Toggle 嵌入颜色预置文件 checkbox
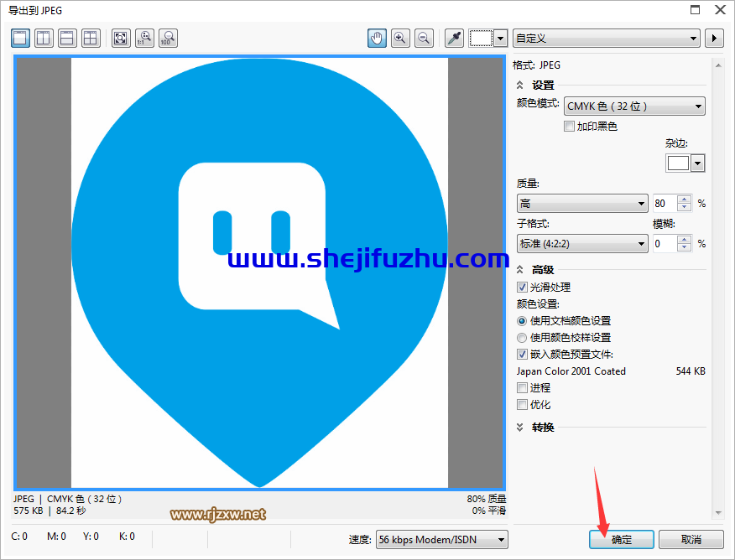The height and width of the screenshot is (560, 735). pos(522,355)
